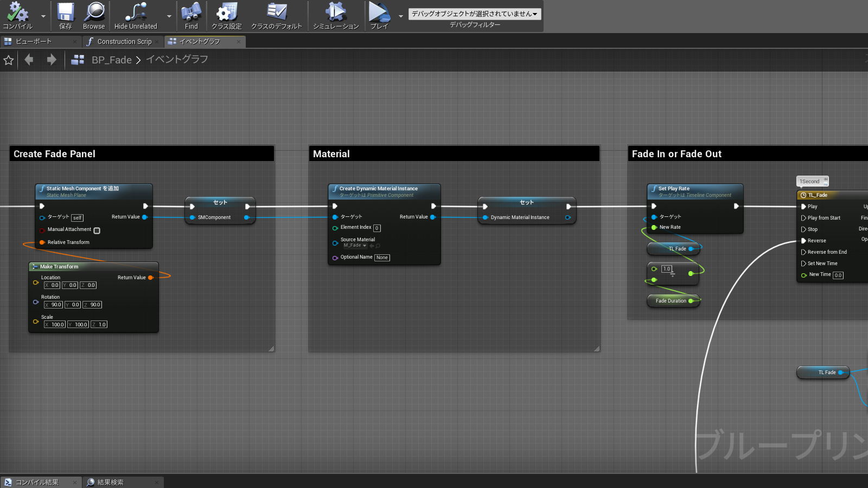
Task: Click the Play (プレイ) icon
Action: pyautogui.click(x=379, y=12)
